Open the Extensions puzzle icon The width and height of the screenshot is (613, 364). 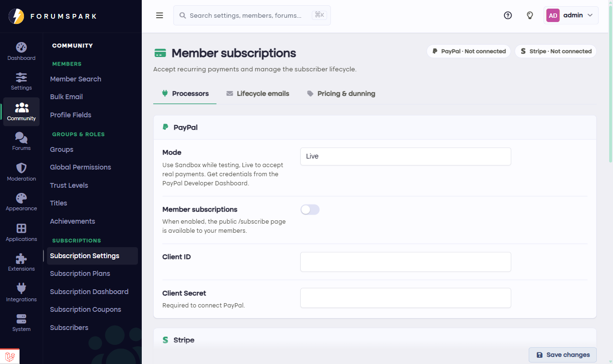coord(21,259)
